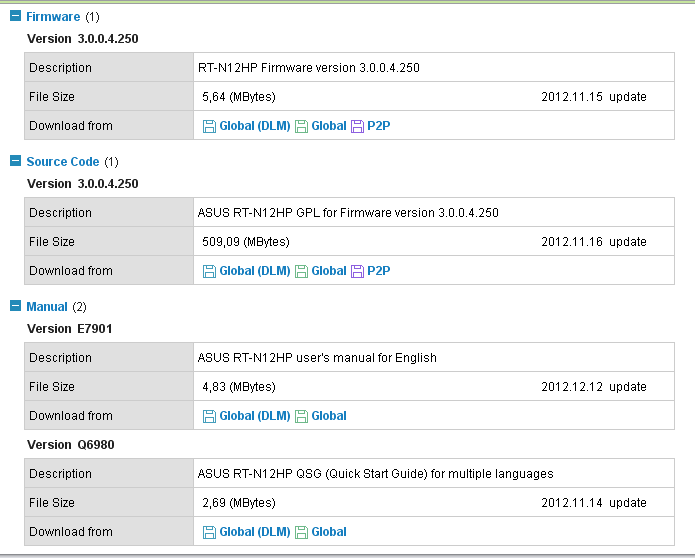The image size is (695, 558).
Task: Click the green disk icon beside Firmware Global
Action: (301, 126)
